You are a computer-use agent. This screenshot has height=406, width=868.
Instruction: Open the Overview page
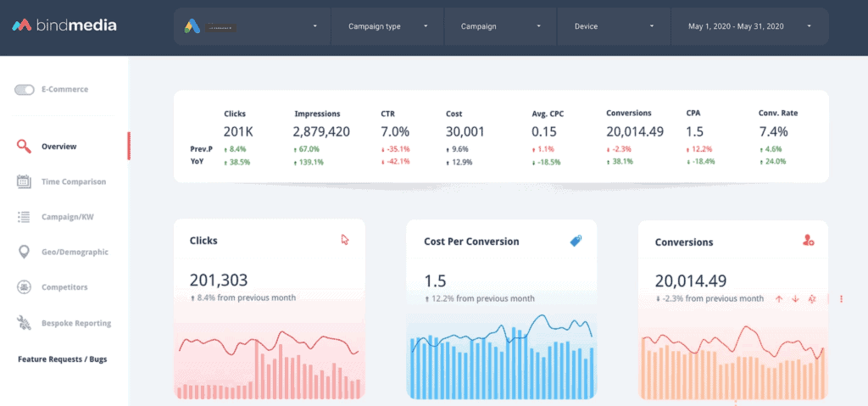pyautogui.click(x=59, y=147)
